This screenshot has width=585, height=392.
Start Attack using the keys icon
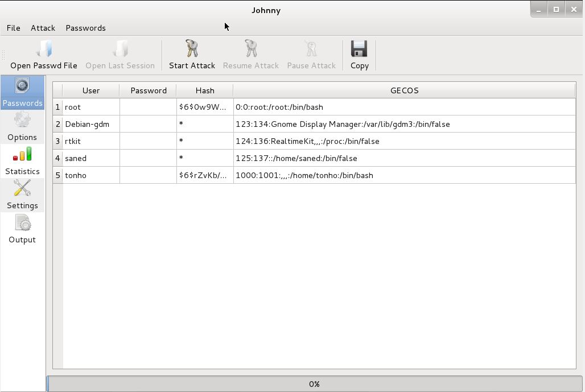[192, 48]
